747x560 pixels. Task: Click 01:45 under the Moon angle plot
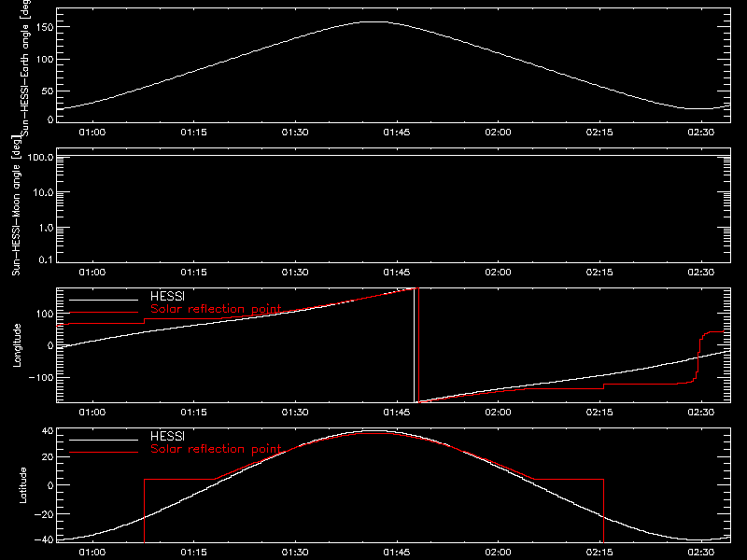click(396, 273)
